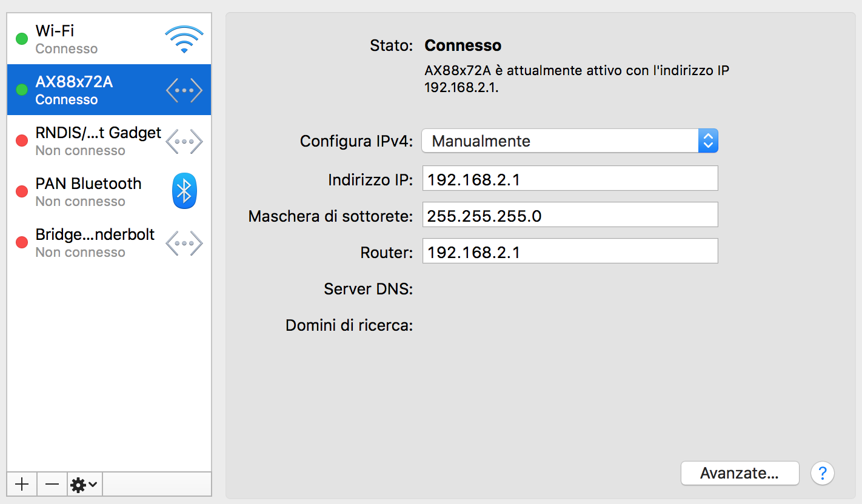Click the RNDIS Gadget ethernet icon
The image size is (862, 504).
(x=184, y=141)
